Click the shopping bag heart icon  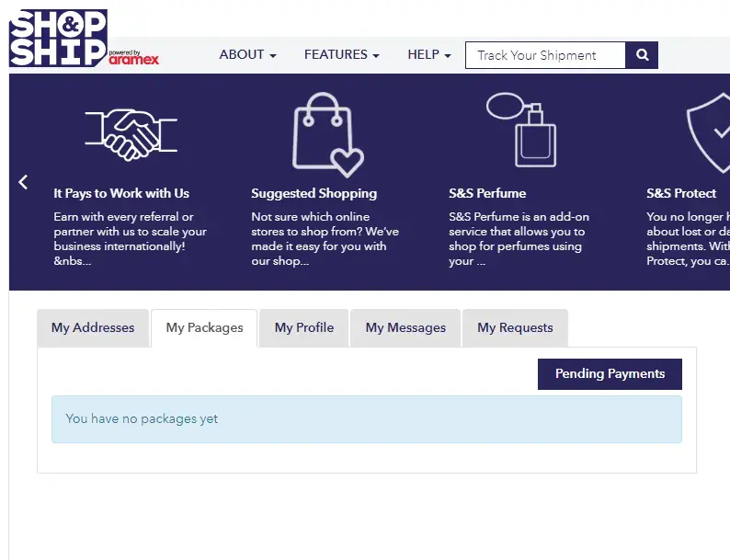pyautogui.click(x=326, y=134)
